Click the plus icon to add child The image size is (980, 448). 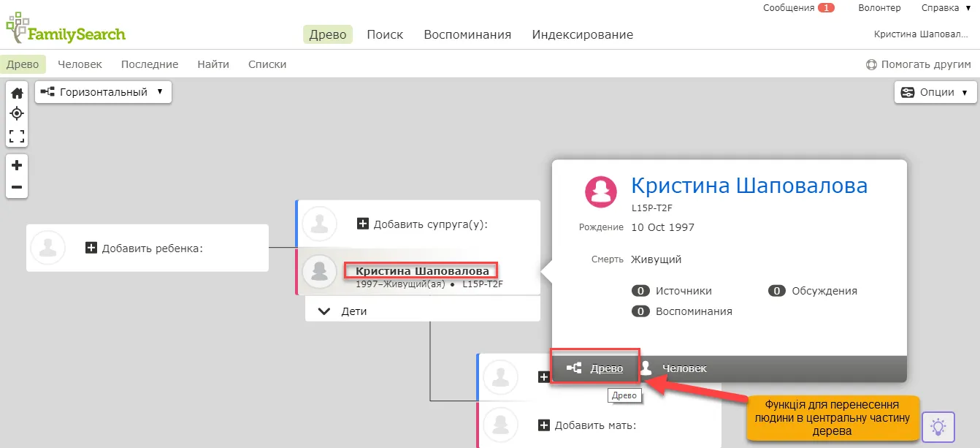coord(91,248)
